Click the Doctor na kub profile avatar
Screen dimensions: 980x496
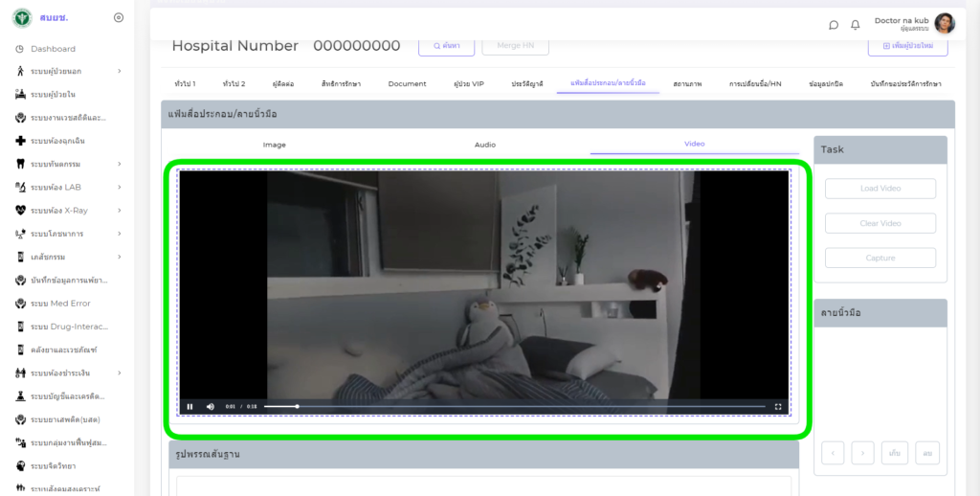[945, 24]
